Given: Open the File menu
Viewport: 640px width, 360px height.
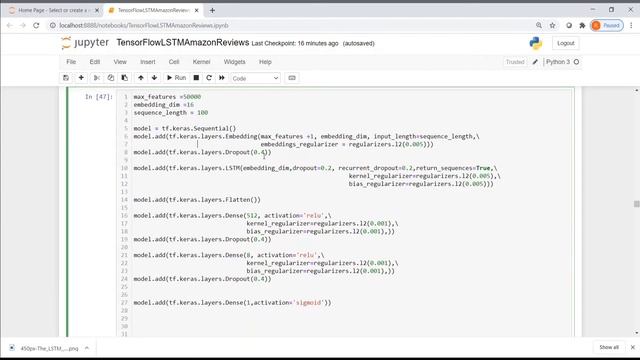Looking at the screenshot, I should (x=71, y=62).
